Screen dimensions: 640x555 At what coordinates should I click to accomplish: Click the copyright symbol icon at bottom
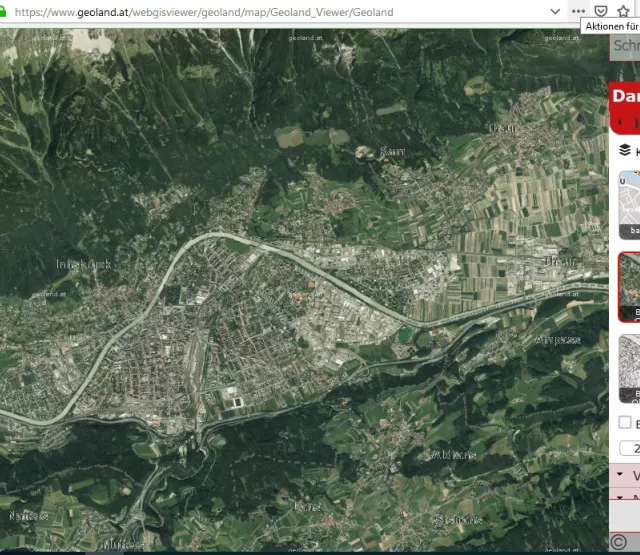[x=618, y=541]
